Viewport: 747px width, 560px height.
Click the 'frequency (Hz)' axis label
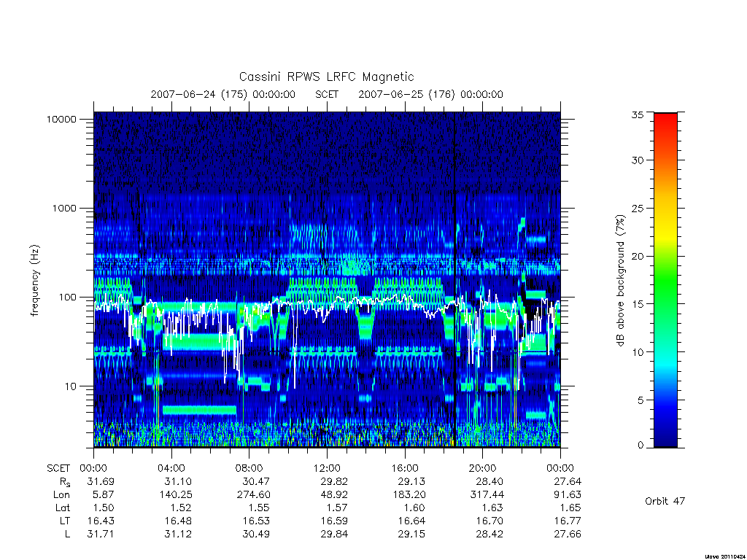click(x=34, y=281)
